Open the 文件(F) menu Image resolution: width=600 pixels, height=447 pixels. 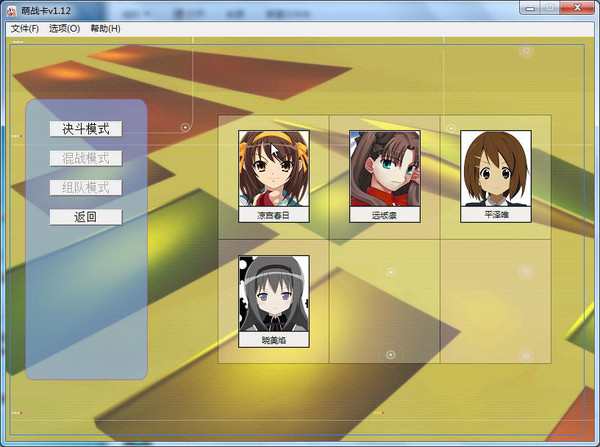pyautogui.click(x=25, y=29)
